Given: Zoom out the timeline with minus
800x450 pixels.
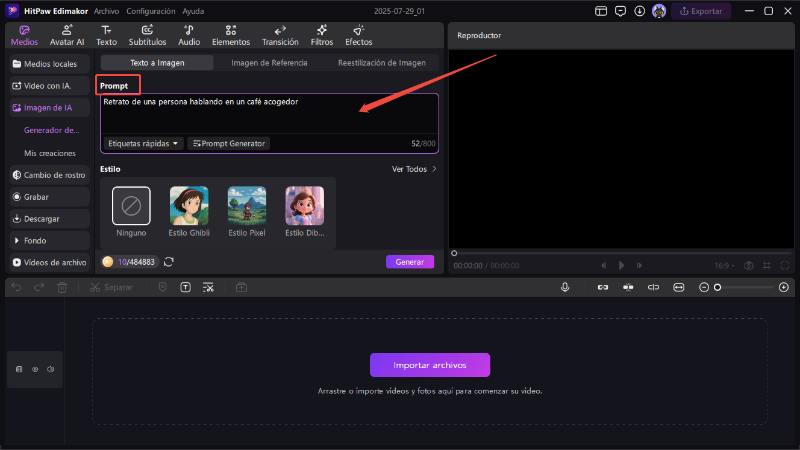Looking at the screenshot, I should (x=704, y=288).
